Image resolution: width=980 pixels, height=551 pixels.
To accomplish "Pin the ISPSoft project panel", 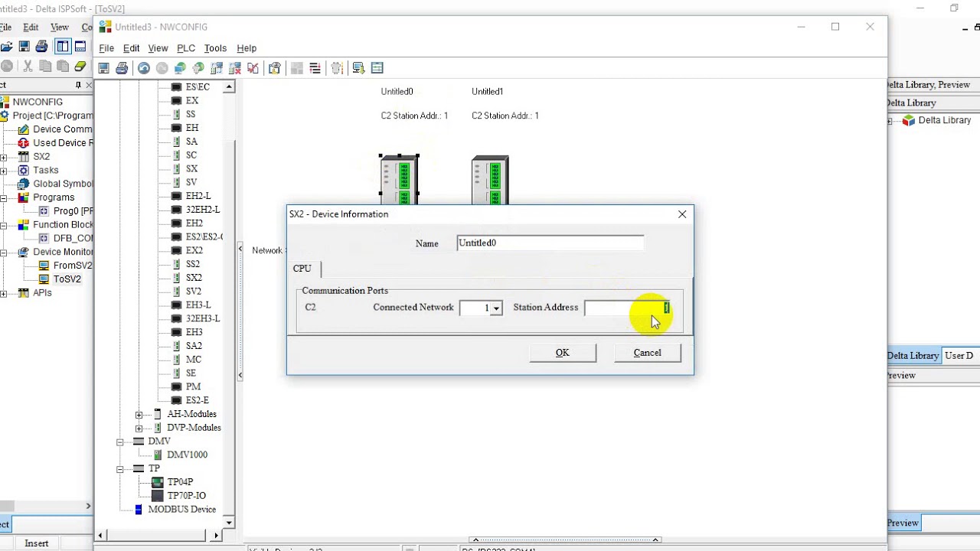I will pos(78,85).
